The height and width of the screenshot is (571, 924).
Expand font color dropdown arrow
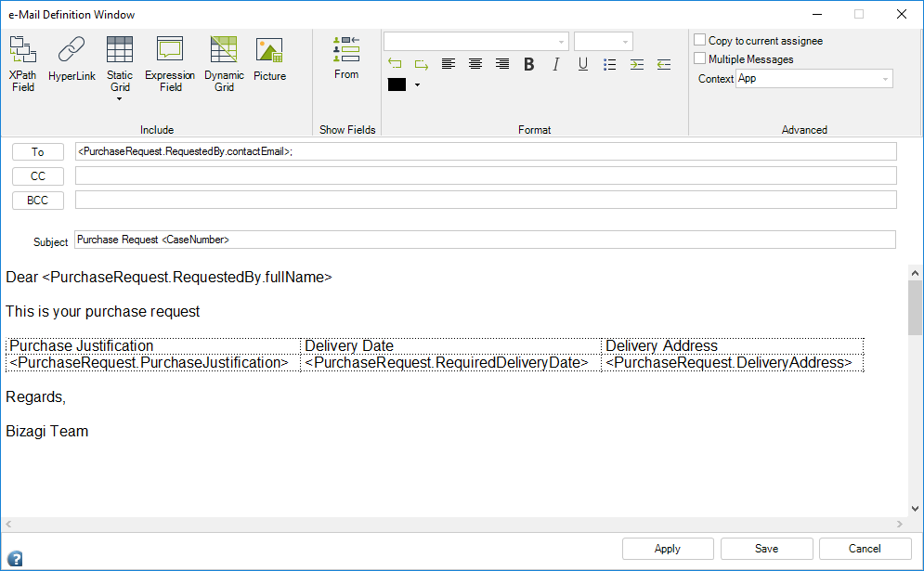(417, 84)
